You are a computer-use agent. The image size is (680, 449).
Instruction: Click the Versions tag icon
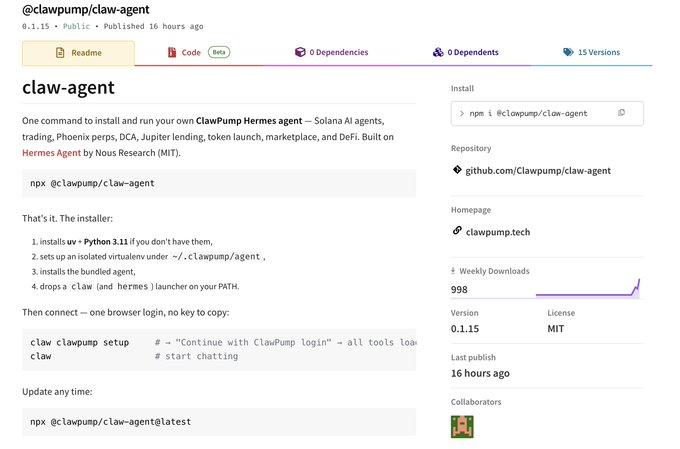tap(568, 52)
